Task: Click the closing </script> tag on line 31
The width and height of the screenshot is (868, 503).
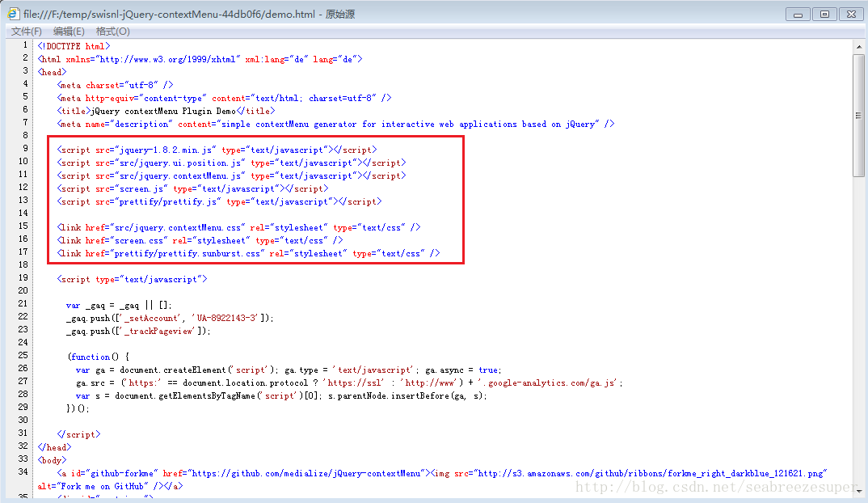Action: tap(78, 435)
